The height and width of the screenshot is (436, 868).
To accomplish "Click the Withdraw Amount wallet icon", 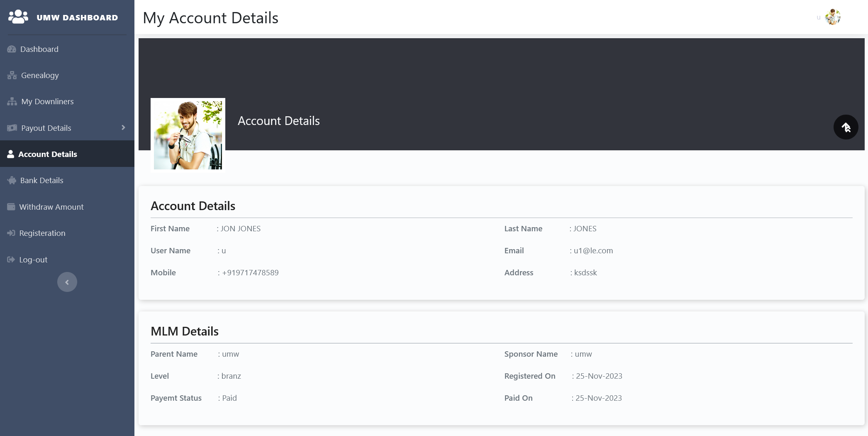I will (11, 207).
